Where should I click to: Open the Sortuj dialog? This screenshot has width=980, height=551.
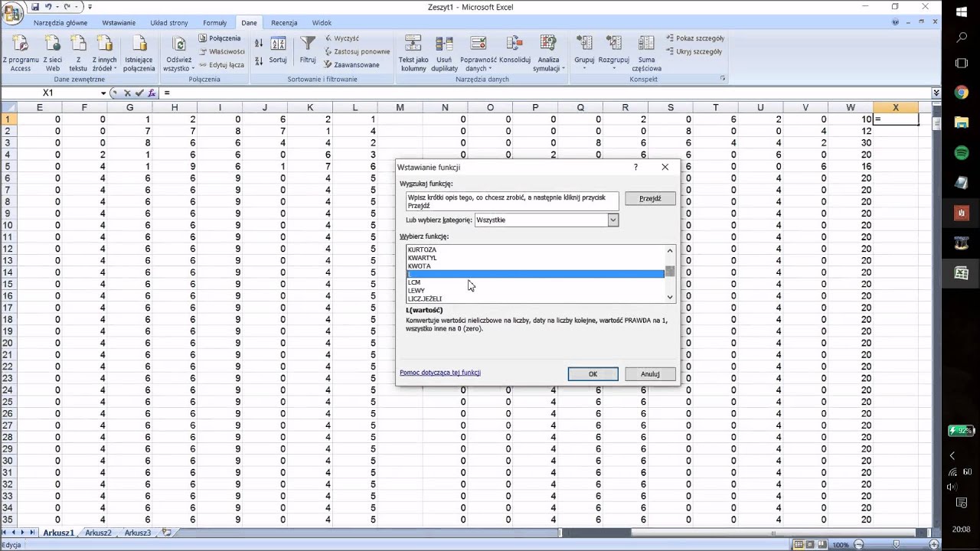tap(278, 50)
